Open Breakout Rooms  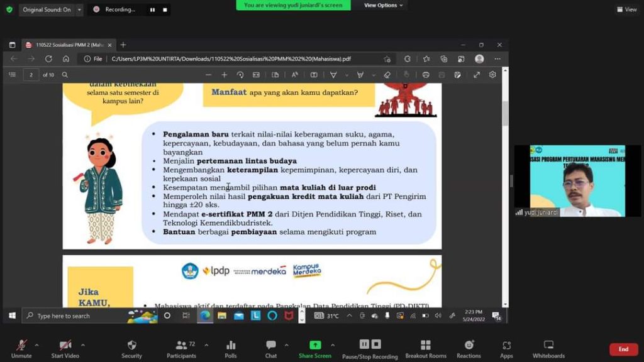[x=426, y=349]
